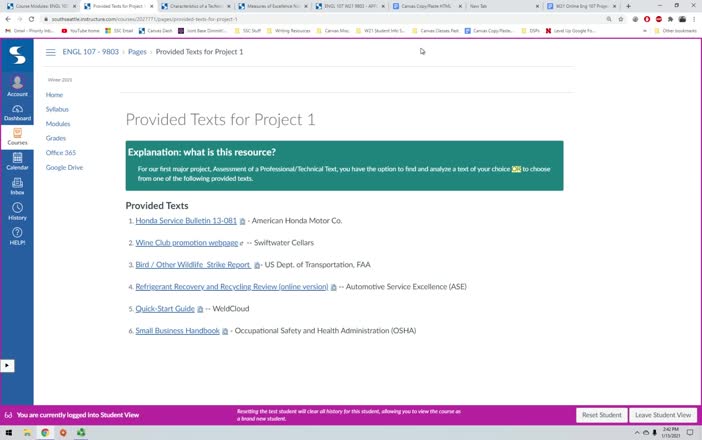Open the Writing Resources bookmark folder
The image size is (702, 440).
tap(288, 31)
